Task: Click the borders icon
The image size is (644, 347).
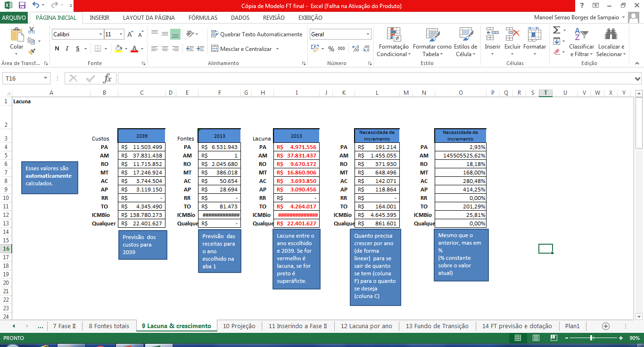Action: (97, 49)
